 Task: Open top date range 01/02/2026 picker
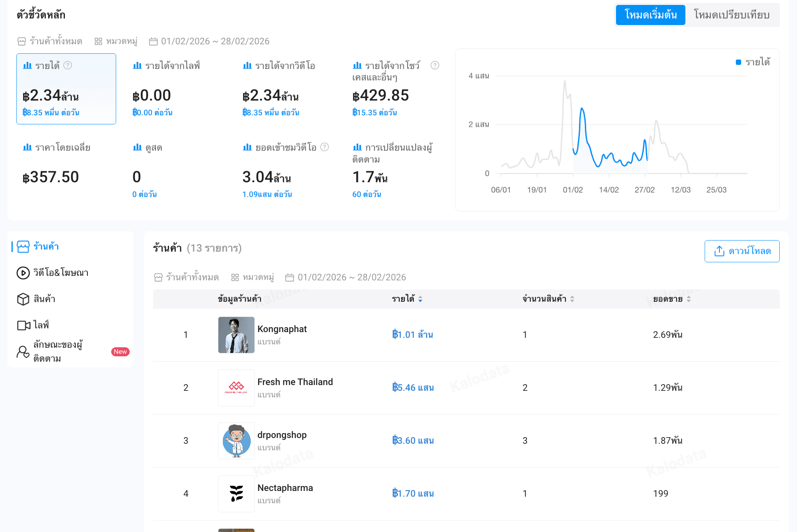point(209,41)
